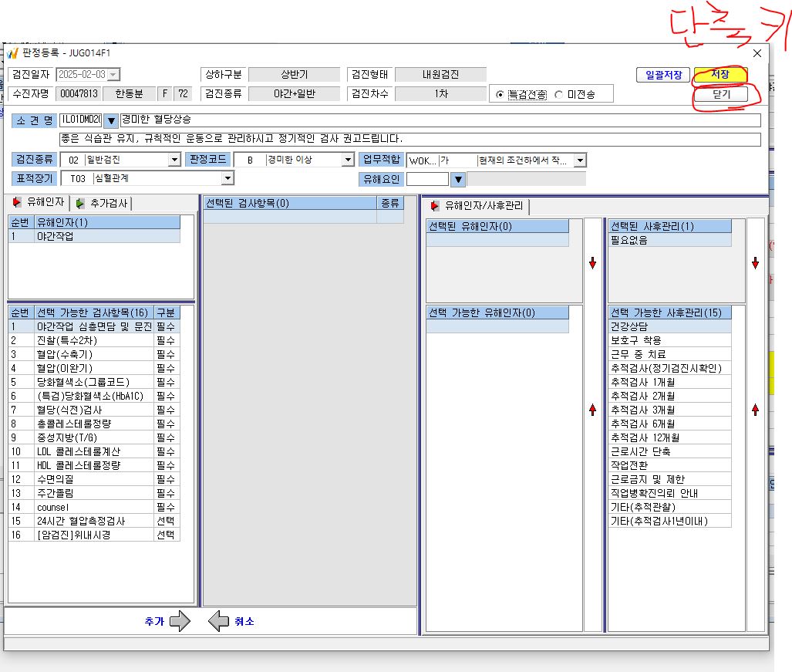Select the 미전송 radio button

pyautogui.click(x=558, y=94)
